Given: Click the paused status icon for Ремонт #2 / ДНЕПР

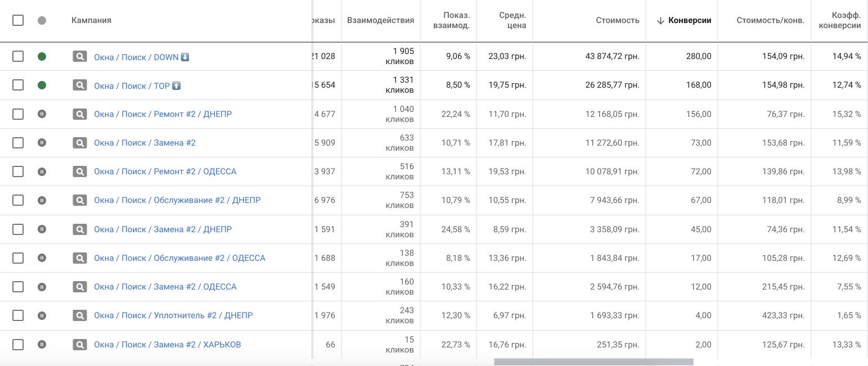Looking at the screenshot, I should pyautogui.click(x=42, y=114).
